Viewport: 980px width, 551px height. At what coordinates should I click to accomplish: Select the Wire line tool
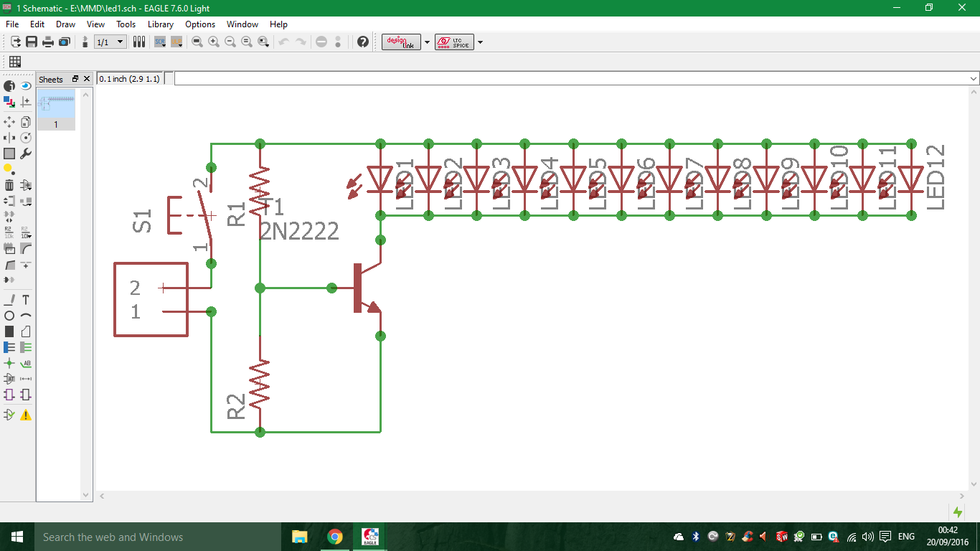click(x=9, y=299)
